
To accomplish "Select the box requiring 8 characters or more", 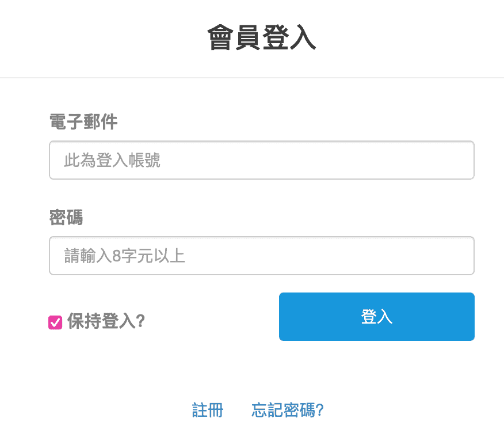I will [x=261, y=256].
